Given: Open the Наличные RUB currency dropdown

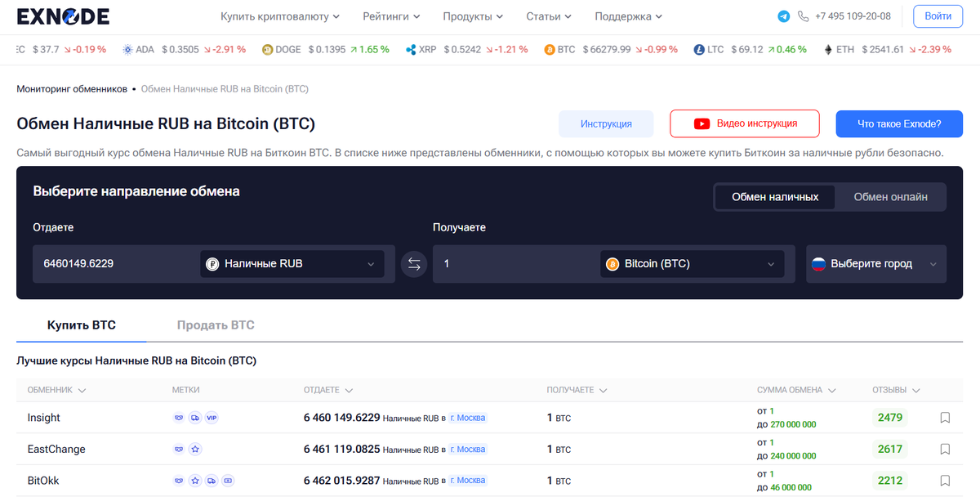Looking at the screenshot, I should tap(292, 263).
